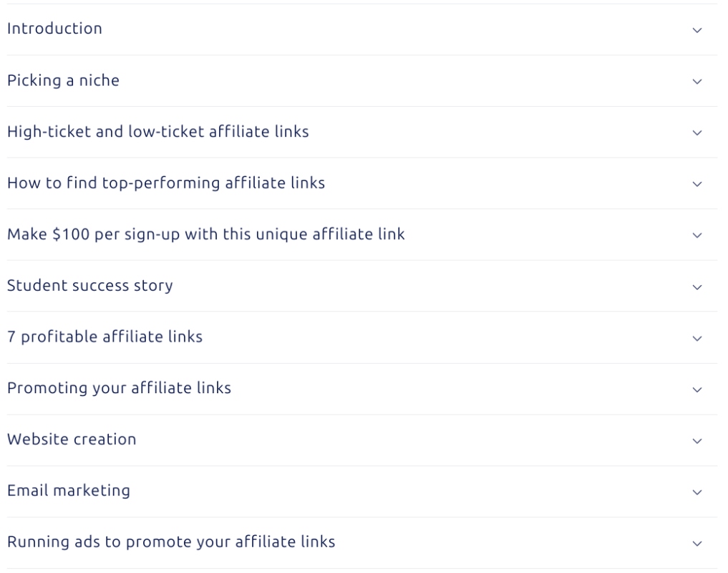
Task: Open chevron for top-performing affiliate links row
Action: click(697, 184)
